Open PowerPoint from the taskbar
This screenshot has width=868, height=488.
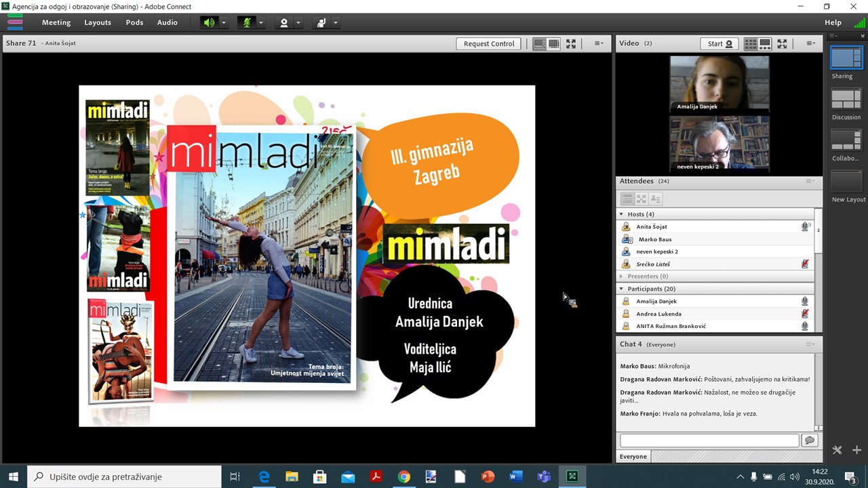point(488,476)
